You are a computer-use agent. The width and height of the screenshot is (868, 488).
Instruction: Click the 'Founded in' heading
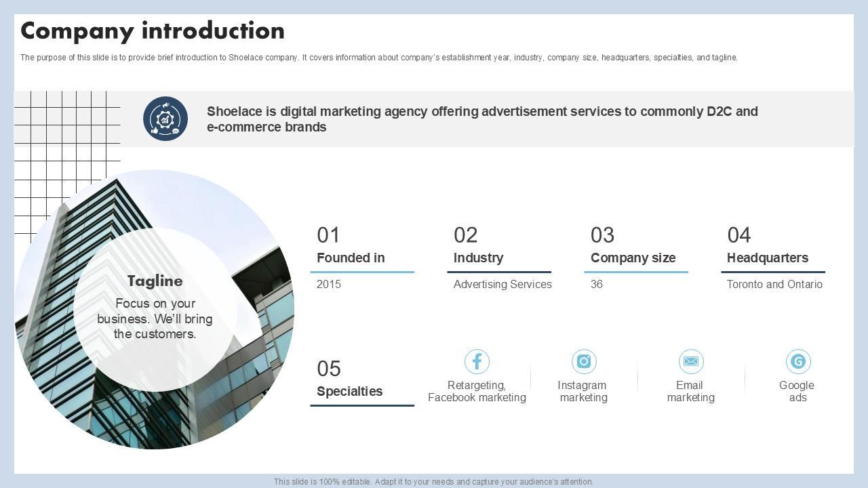(351, 258)
